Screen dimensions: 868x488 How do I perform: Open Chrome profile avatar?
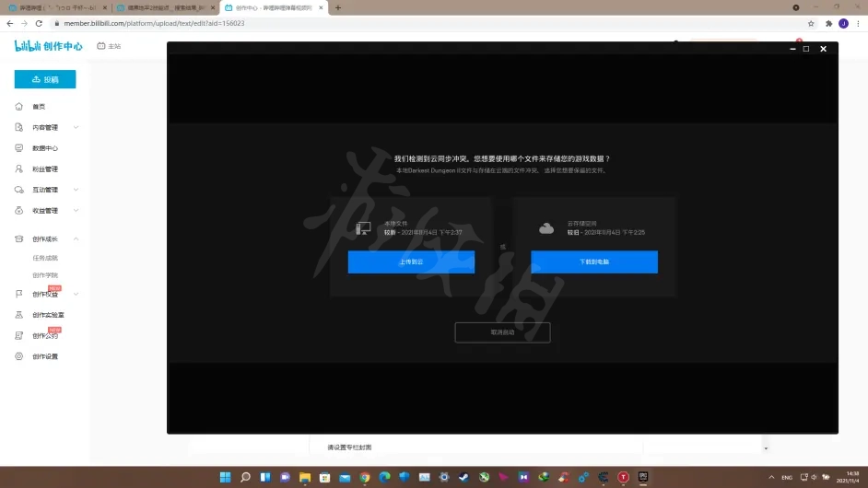pyautogui.click(x=844, y=23)
